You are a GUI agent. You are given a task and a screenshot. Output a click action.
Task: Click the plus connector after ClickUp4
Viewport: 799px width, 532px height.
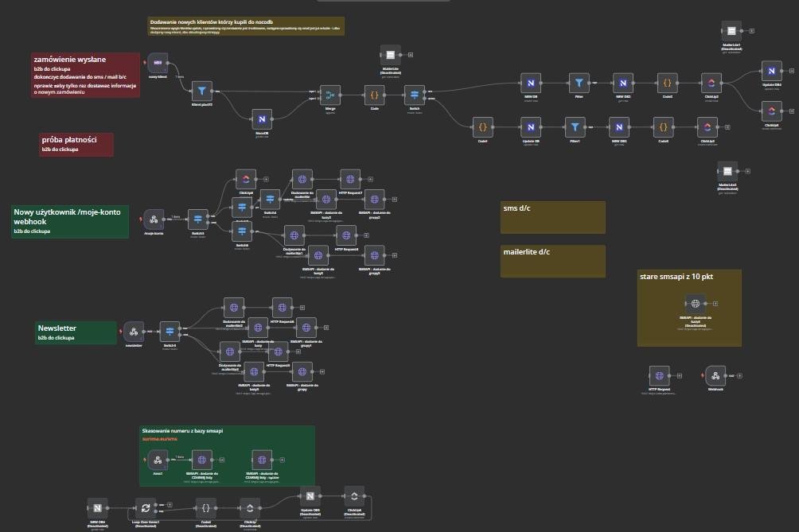(791, 111)
